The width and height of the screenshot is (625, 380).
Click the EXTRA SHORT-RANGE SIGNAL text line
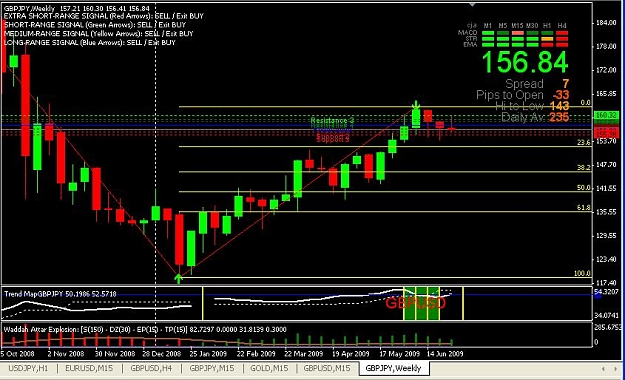[x=104, y=16]
